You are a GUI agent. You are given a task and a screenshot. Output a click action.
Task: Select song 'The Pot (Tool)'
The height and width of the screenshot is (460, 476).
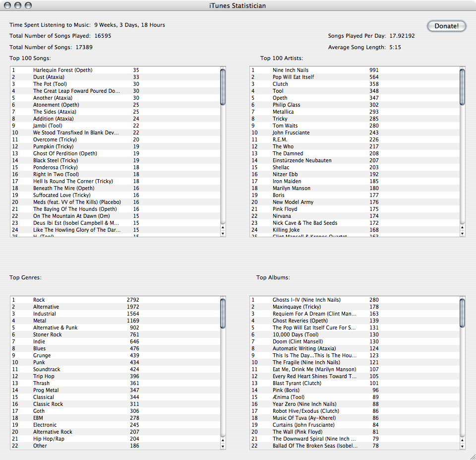115,84
